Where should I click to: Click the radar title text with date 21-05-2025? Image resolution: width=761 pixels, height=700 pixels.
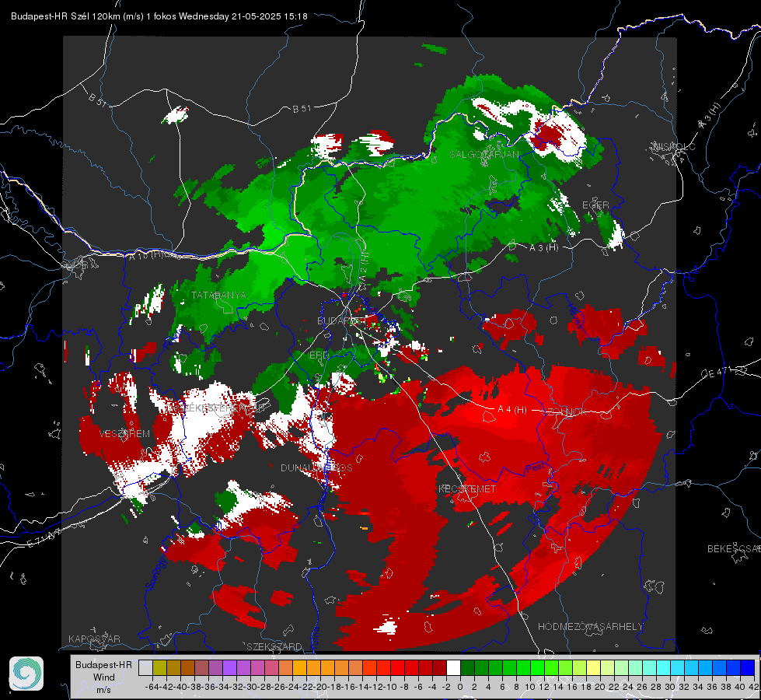click(x=159, y=16)
